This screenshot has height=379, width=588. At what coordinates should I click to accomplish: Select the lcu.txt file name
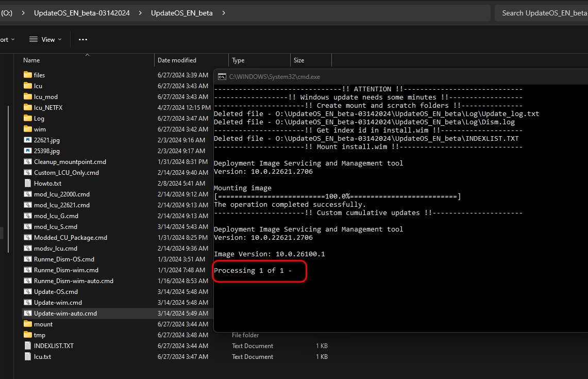coord(42,356)
